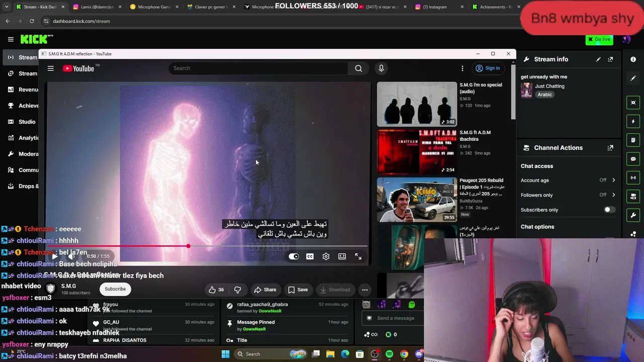Screen dimensions: 644x362
Task: Enter fullscreen on the YouTube player
Action: [x=358, y=257]
